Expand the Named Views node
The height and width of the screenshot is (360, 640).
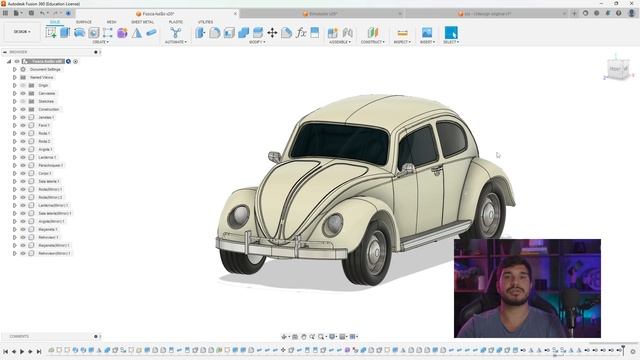click(x=15, y=77)
